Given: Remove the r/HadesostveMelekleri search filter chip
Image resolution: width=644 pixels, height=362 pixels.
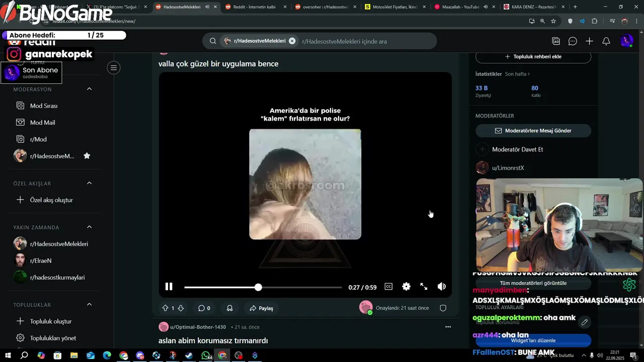Looking at the screenshot, I should point(292,41).
